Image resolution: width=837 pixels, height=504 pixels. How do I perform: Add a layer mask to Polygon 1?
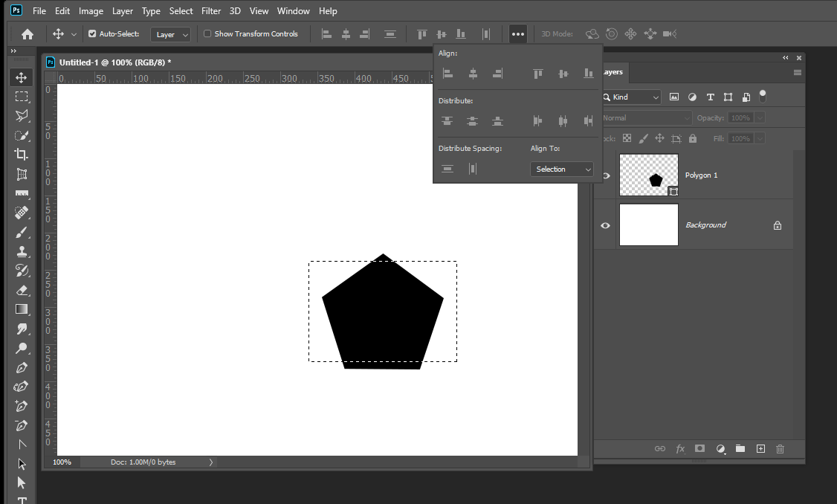tap(699, 448)
